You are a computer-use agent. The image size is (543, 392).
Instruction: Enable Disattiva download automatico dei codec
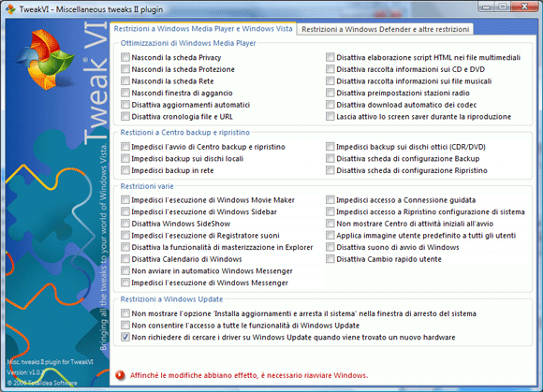(x=330, y=105)
